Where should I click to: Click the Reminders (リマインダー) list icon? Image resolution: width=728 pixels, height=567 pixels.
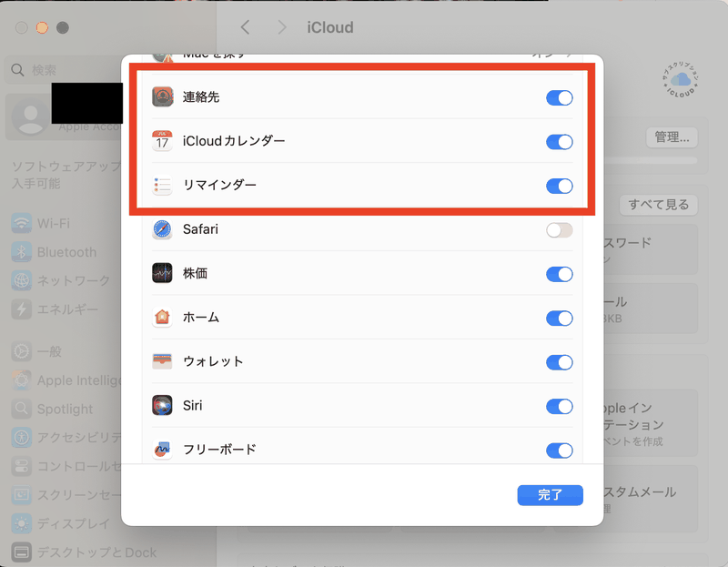(x=163, y=185)
